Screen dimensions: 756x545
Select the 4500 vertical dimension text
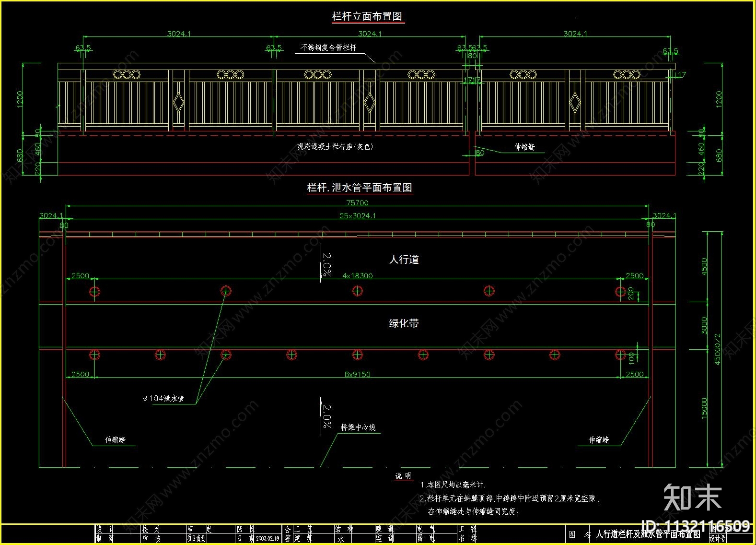(704, 266)
